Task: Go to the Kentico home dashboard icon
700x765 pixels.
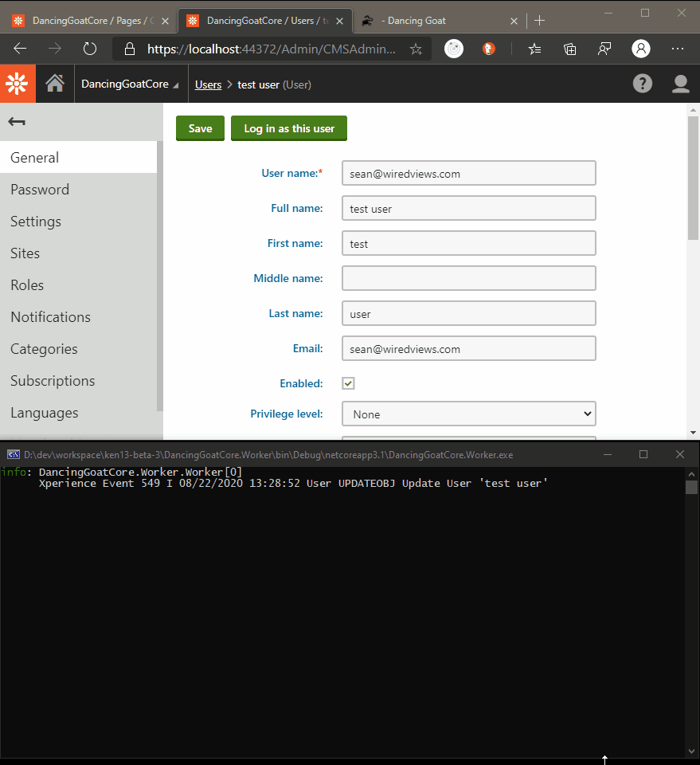Action: (x=55, y=84)
